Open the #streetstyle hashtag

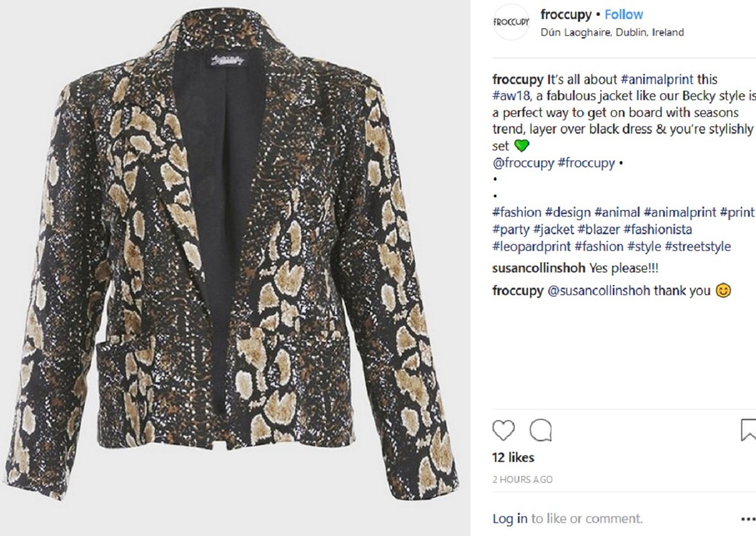(x=697, y=246)
